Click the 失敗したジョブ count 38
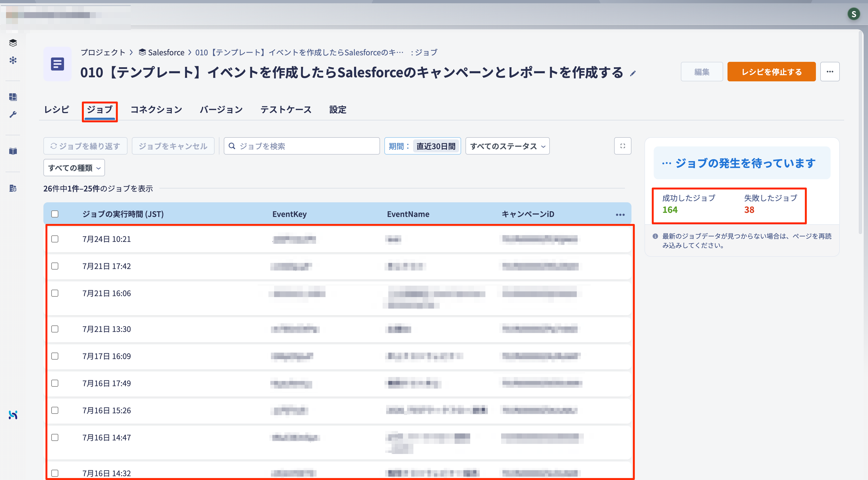The image size is (868, 480). [749, 210]
